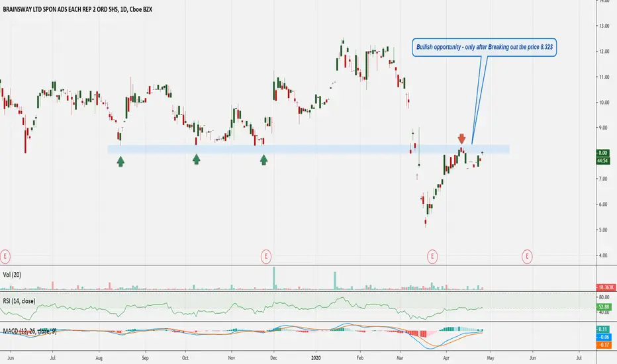Click the current price label 8.00
Screen dimensions: 617x364
[x=603, y=153]
